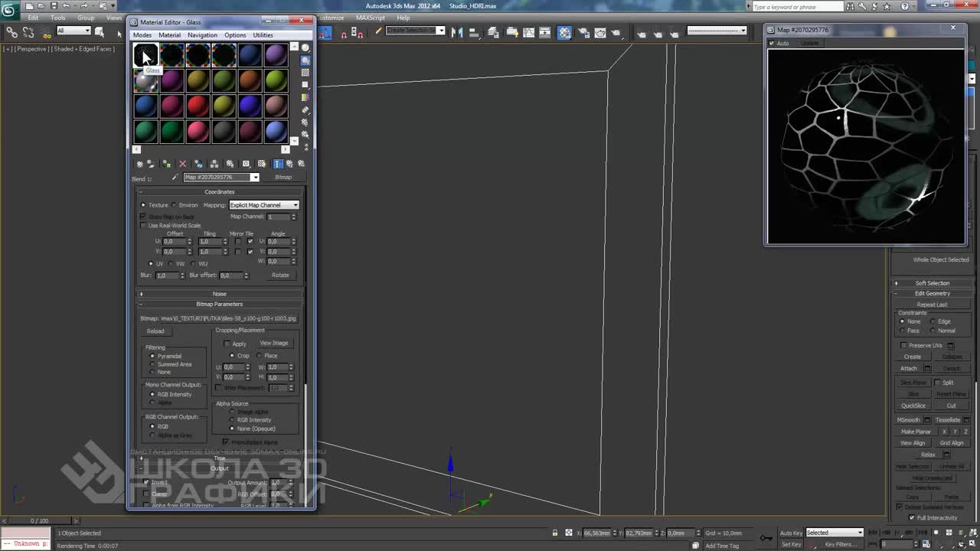
Task: Open the Material menu in the Material Editor
Action: point(169,35)
